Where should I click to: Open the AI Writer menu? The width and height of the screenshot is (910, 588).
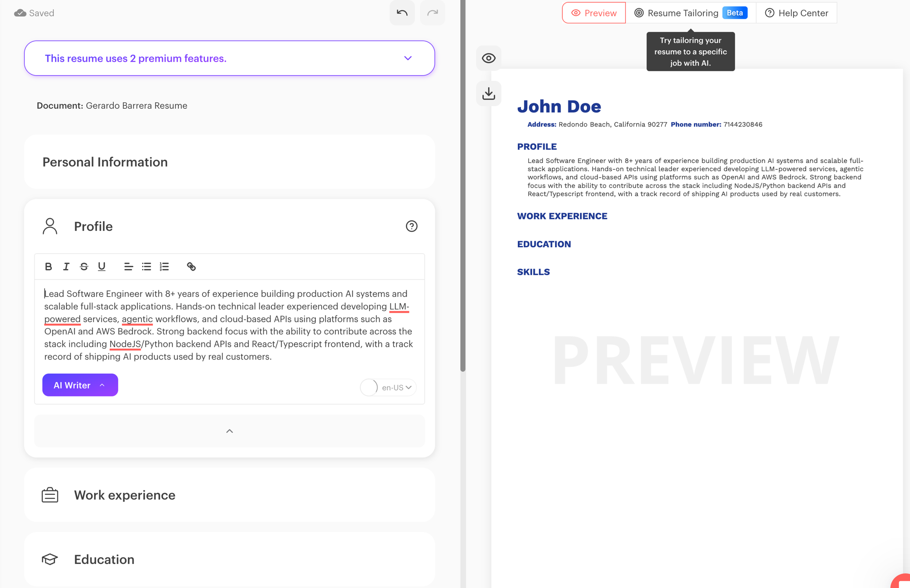80,385
